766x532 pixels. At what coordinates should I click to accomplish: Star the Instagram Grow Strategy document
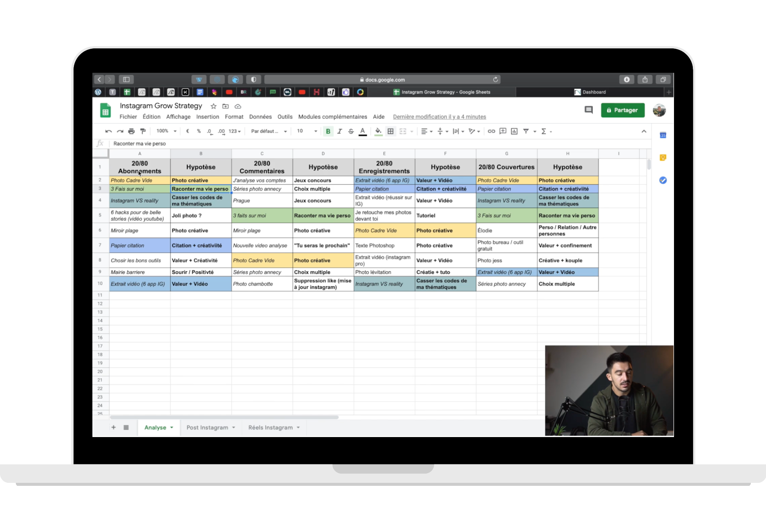pyautogui.click(x=213, y=106)
